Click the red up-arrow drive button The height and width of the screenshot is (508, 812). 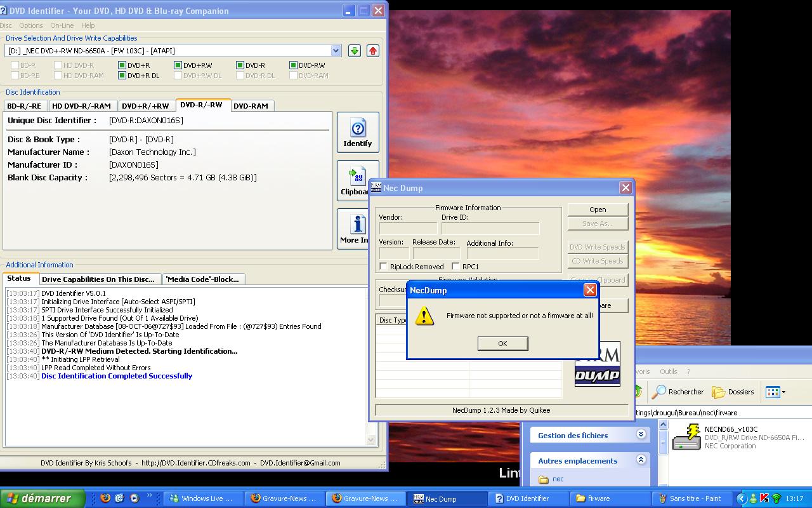pyautogui.click(x=373, y=51)
